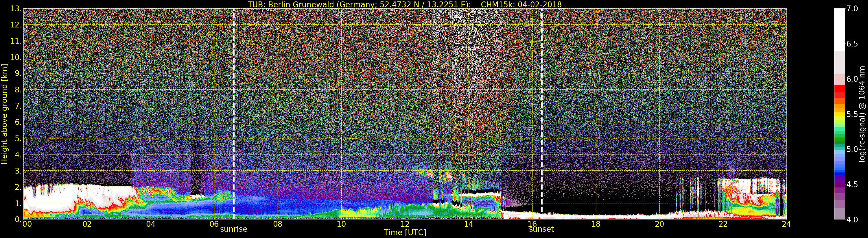Image resolution: width=868 pixels, height=238 pixels.
Task: Click the time tick label '12'
Action: pyautogui.click(x=405, y=224)
